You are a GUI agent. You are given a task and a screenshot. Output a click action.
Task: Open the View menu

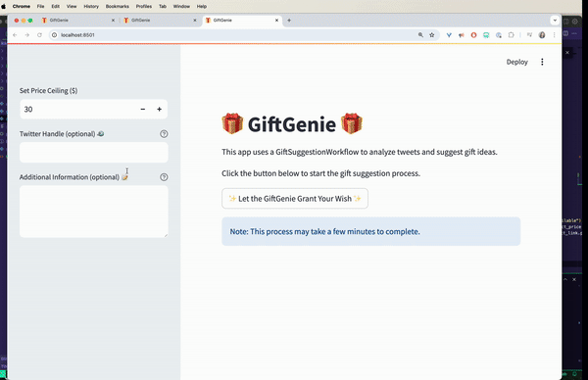[x=72, y=7]
